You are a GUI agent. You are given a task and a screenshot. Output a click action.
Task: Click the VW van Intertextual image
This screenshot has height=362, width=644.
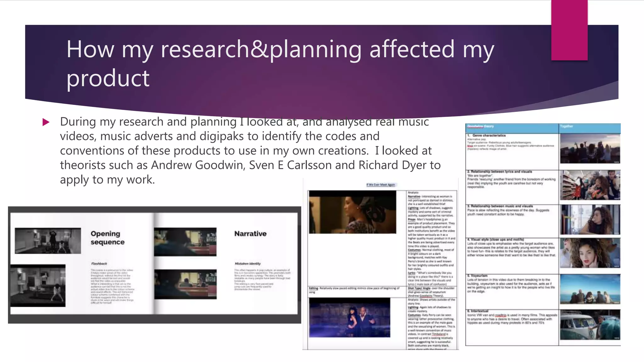[x=590, y=325]
